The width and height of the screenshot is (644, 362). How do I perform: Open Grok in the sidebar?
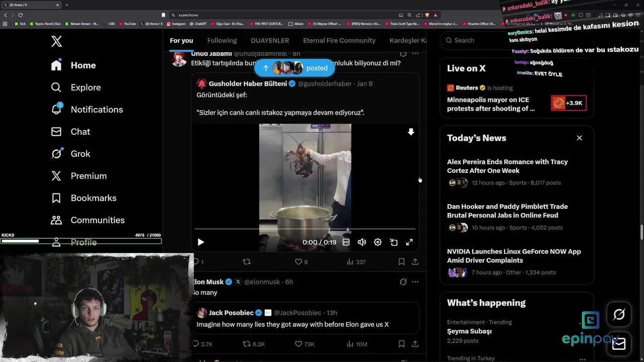click(x=70, y=154)
